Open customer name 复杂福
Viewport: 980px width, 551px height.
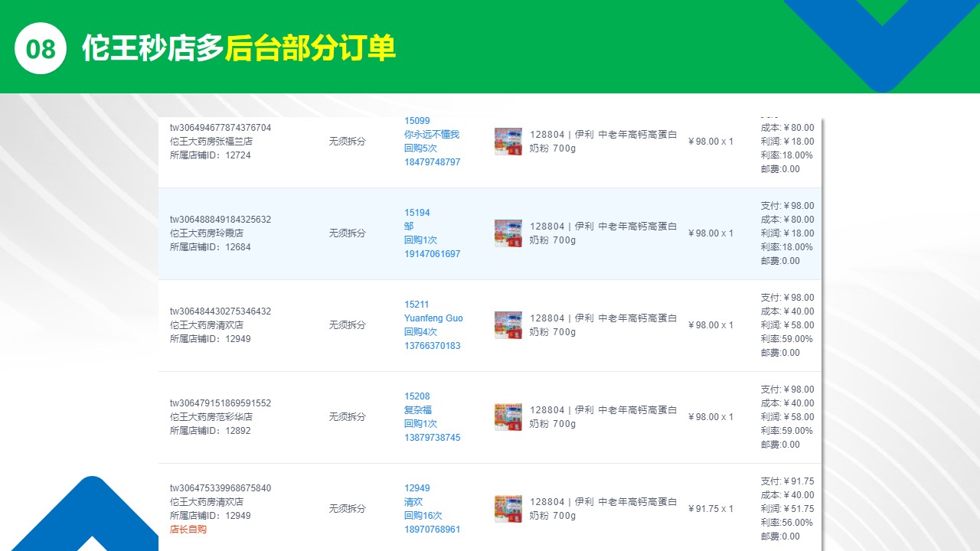pos(418,410)
